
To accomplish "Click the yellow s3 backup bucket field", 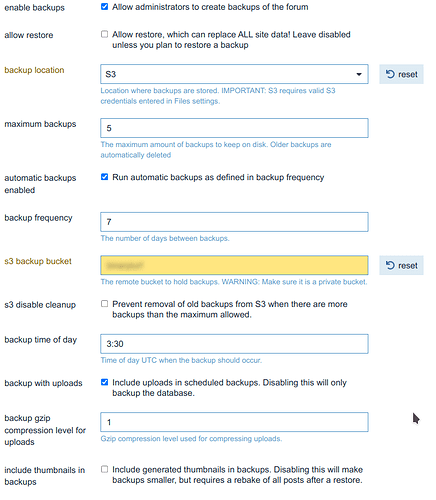I will click(234, 265).
